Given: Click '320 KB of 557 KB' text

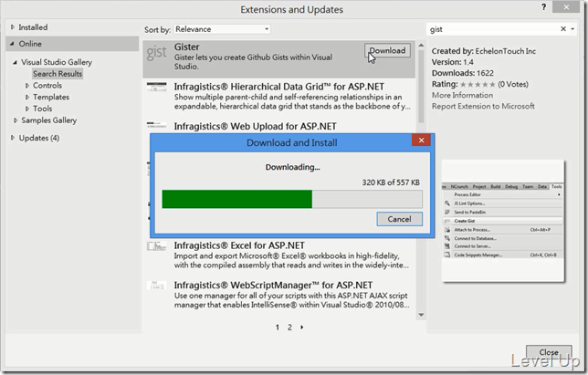Looking at the screenshot, I should [391, 182].
